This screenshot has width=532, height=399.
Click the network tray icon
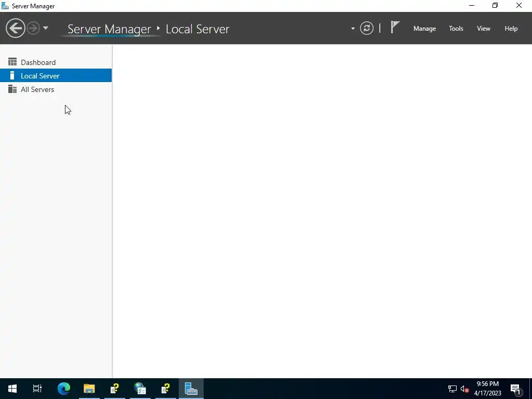coord(453,389)
